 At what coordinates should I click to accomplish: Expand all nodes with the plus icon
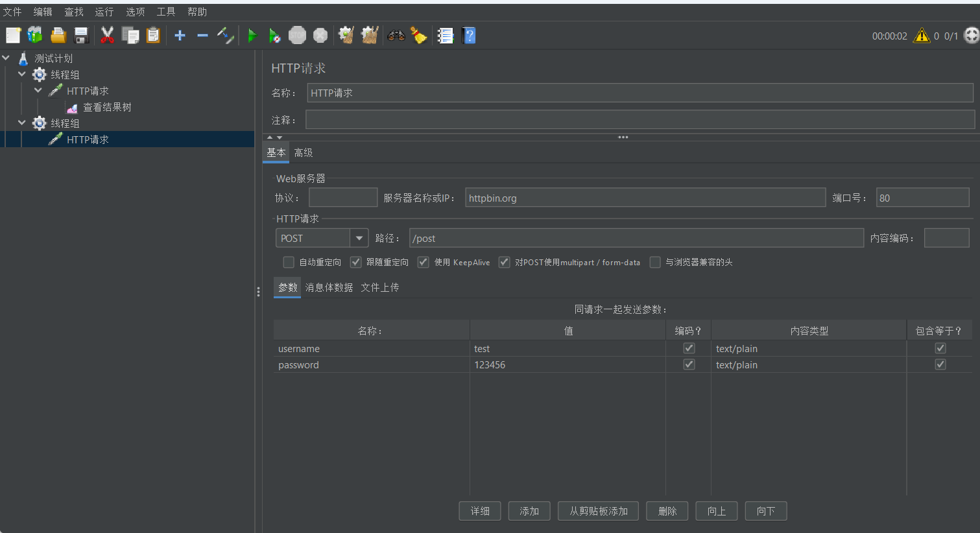180,35
